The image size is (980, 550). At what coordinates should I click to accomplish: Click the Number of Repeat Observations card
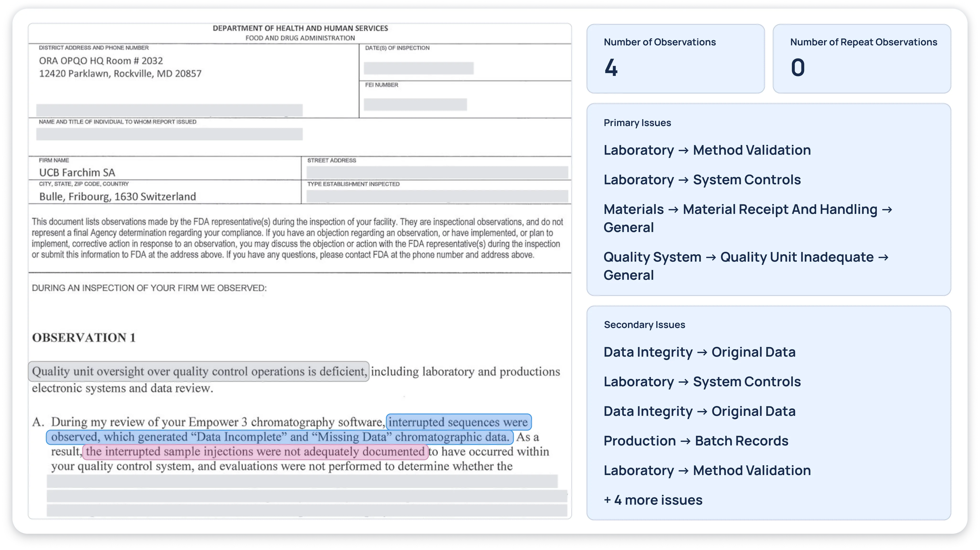[x=862, y=58]
